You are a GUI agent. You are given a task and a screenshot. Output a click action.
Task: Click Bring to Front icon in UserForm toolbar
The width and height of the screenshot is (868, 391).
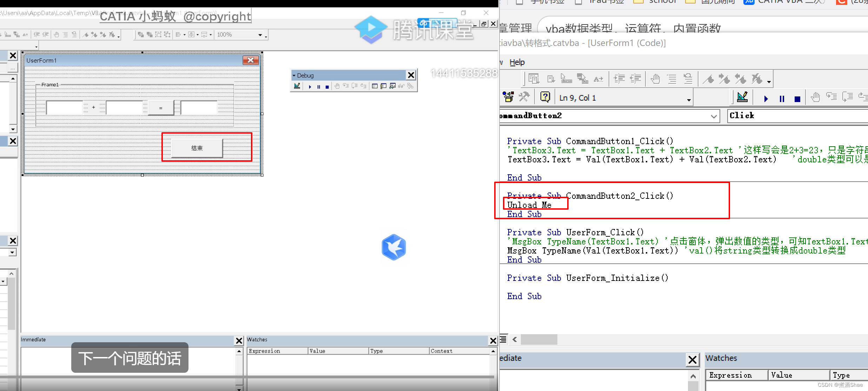click(x=141, y=34)
